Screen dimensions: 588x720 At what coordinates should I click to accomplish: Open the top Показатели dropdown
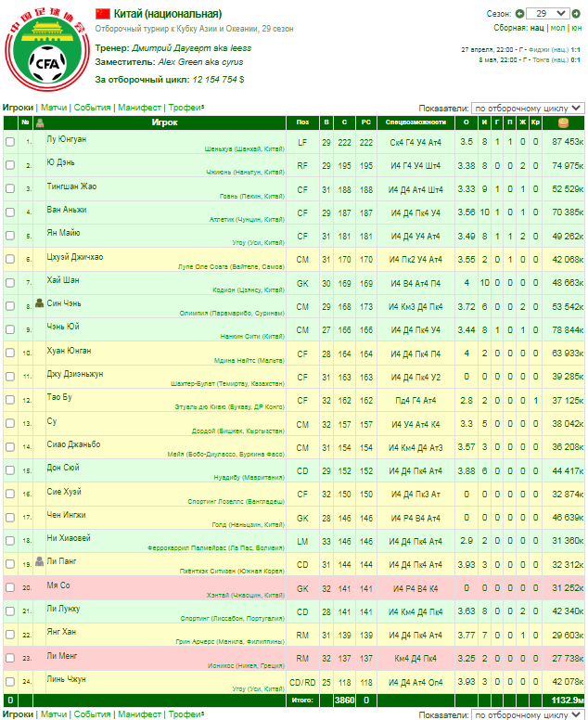pos(528,109)
